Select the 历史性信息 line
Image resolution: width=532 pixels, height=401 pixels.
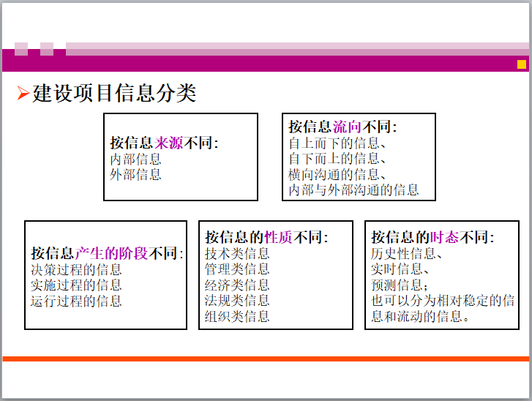pos(406,254)
